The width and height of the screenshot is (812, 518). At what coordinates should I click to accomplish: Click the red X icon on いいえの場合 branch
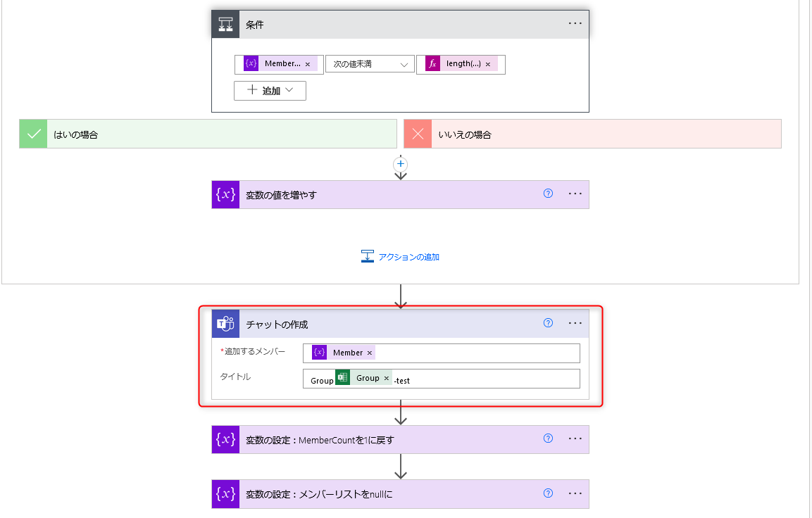click(x=417, y=133)
